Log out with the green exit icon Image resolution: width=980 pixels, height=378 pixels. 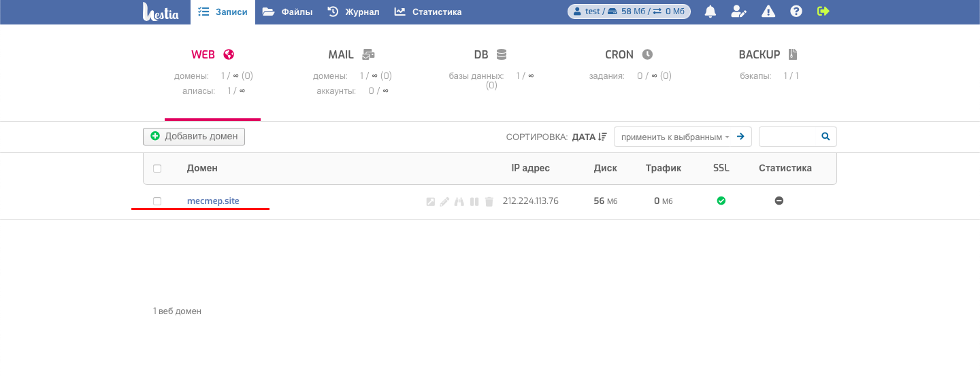click(x=823, y=11)
